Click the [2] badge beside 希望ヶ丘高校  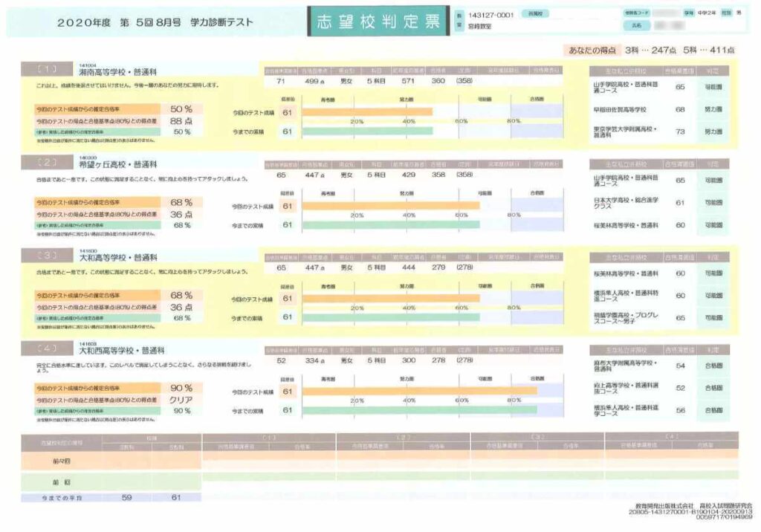click(x=46, y=163)
